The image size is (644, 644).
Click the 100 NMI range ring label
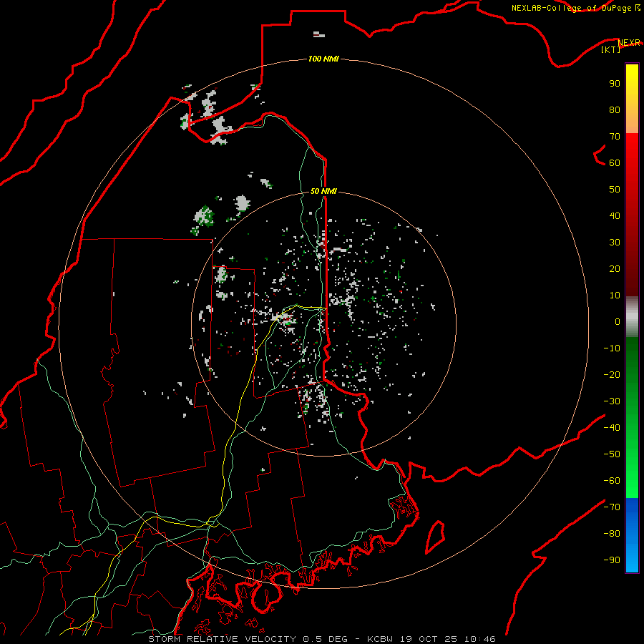[x=323, y=59]
